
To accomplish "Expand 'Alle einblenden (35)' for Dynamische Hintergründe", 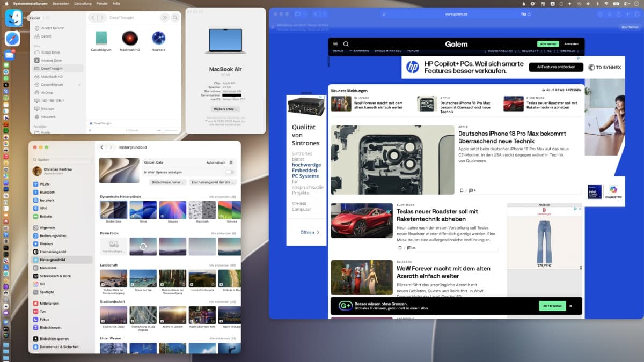I will click(222, 197).
